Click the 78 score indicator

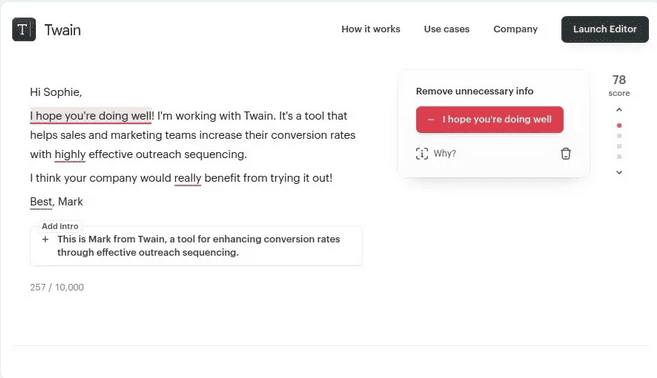619,85
